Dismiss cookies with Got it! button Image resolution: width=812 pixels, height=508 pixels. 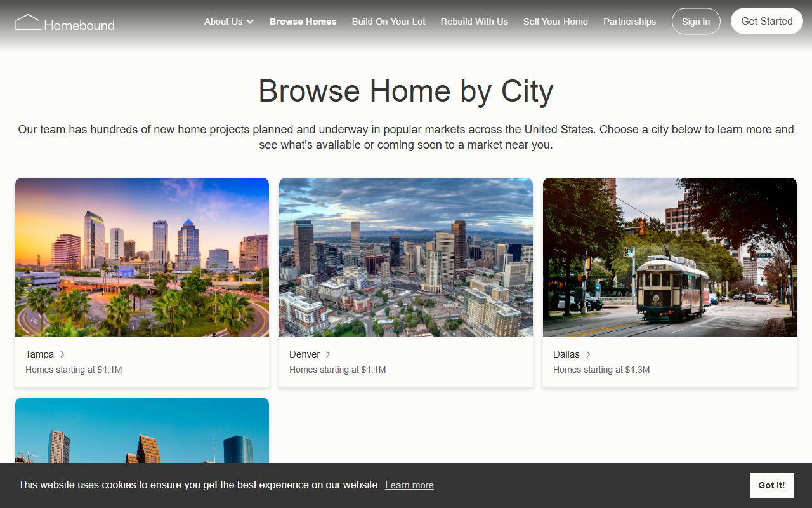click(x=771, y=485)
